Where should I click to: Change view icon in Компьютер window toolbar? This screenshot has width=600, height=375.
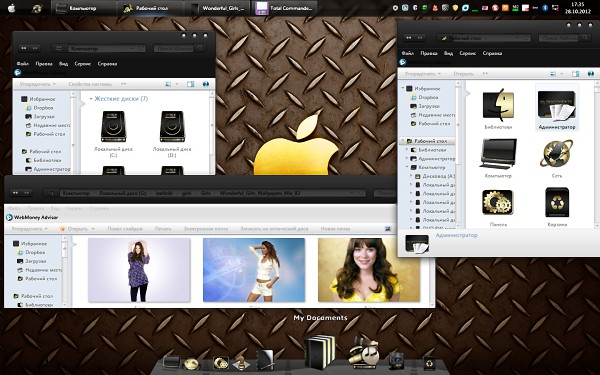[x=168, y=84]
